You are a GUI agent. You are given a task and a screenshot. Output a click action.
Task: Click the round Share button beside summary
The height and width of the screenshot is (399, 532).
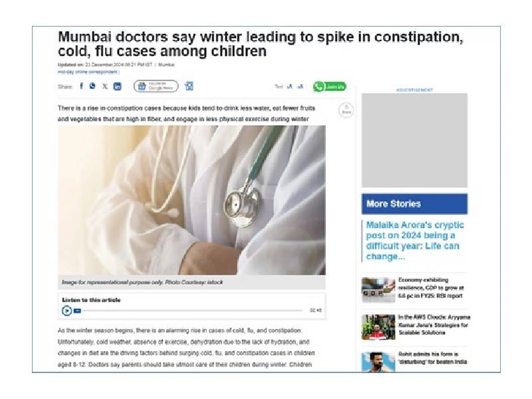point(346,110)
